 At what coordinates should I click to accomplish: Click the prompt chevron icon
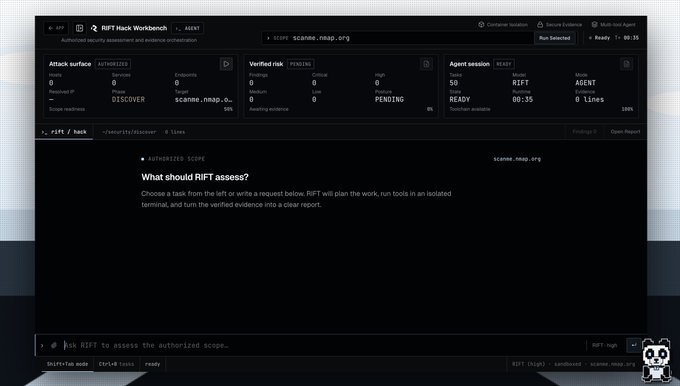click(42, 346)
